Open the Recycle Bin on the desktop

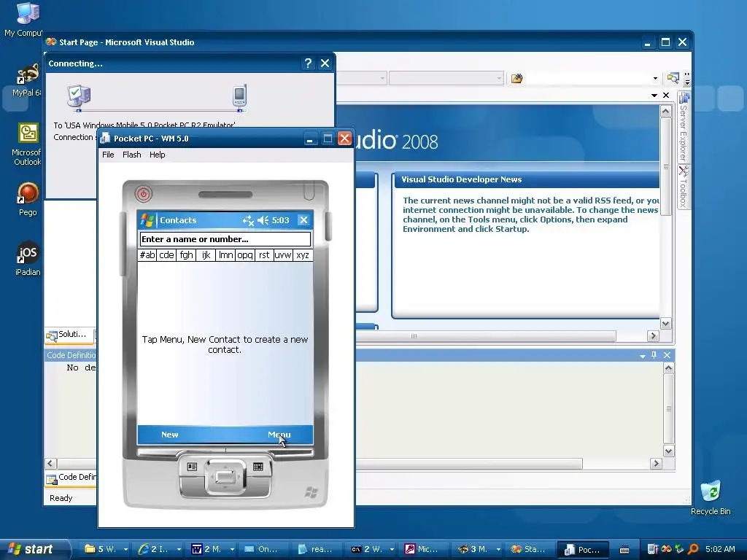[x=711, y=498]
